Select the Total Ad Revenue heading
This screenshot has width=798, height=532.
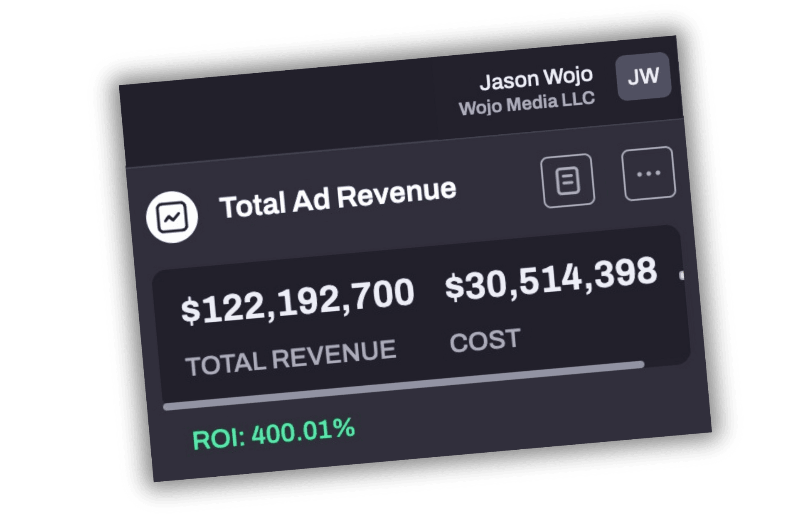coord(338,197)
